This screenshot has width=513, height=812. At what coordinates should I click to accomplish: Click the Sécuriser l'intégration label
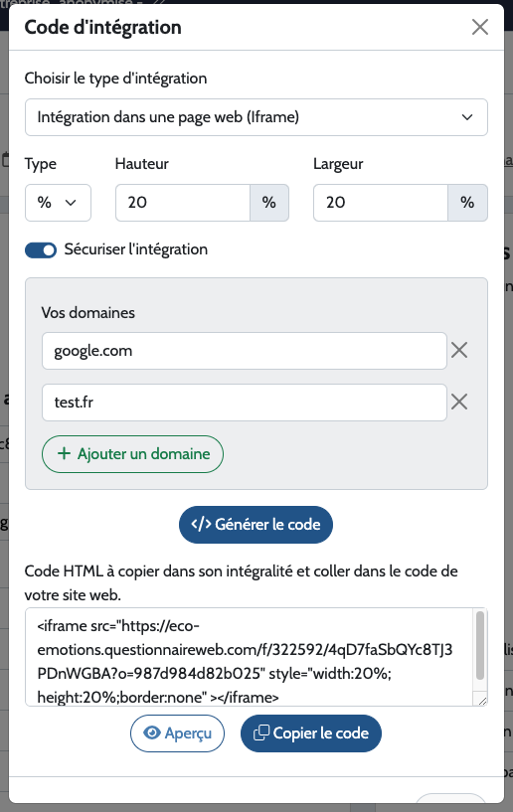136,249
